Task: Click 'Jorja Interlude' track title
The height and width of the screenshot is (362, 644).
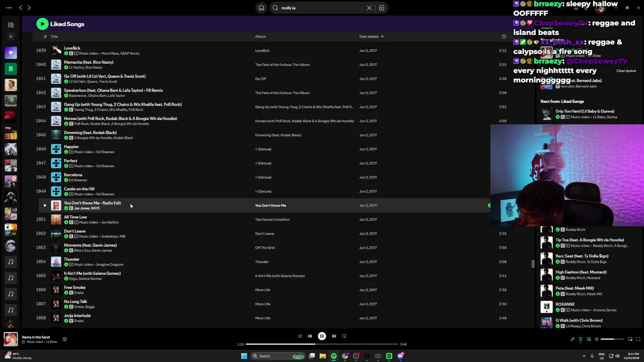Action: pyautogui.click(x=77, y=316)
